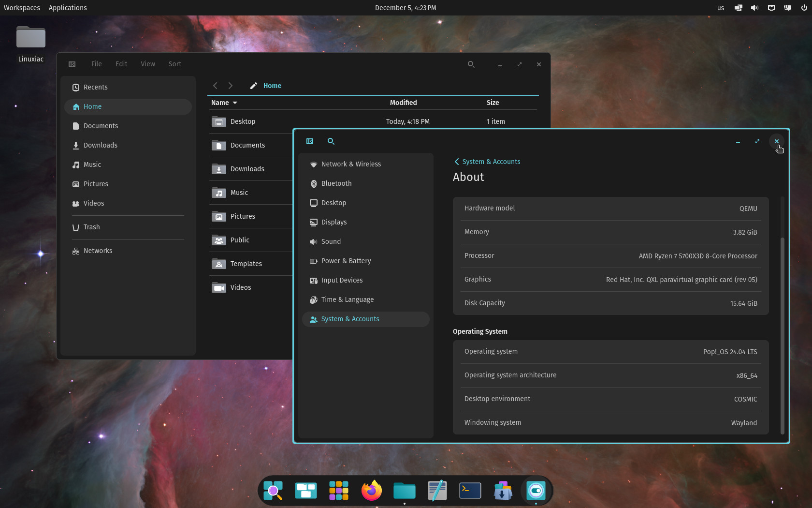Select System & Accounts settings page
The width and height of the screenshot is (812, 508).
[366, 319]
